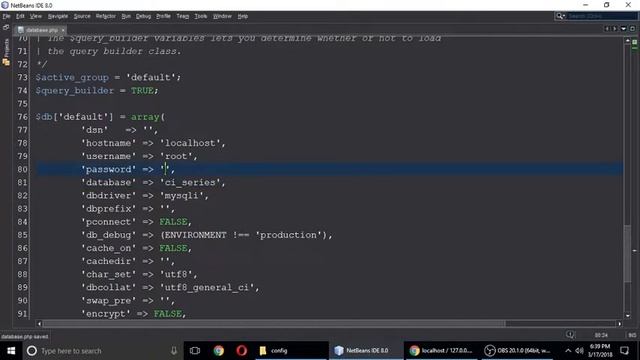Click the $active_group variable

72,78
